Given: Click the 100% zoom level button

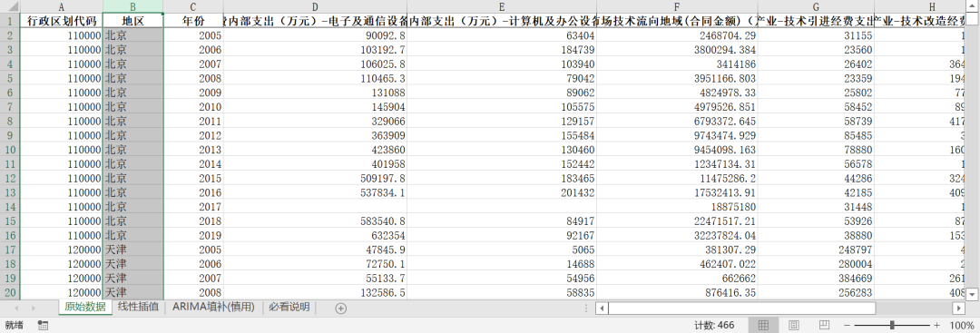Looking at the screenshot, I should pos(961,326).
